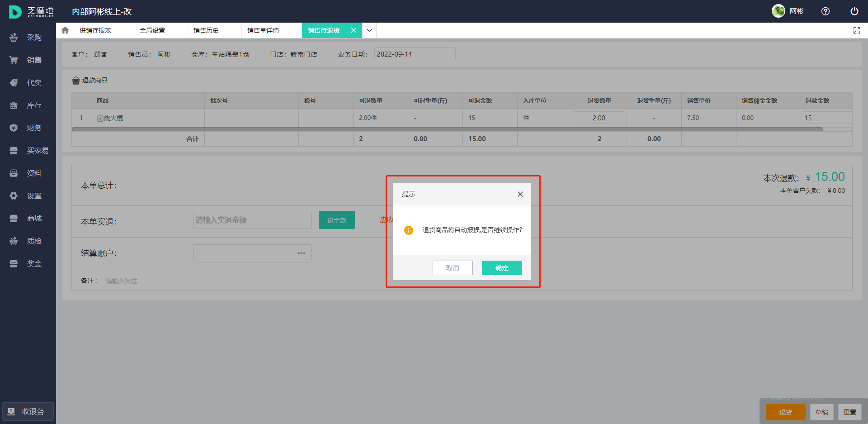Click the 草稿 draft button
868x424 pixels.
[x=822, y=412]
